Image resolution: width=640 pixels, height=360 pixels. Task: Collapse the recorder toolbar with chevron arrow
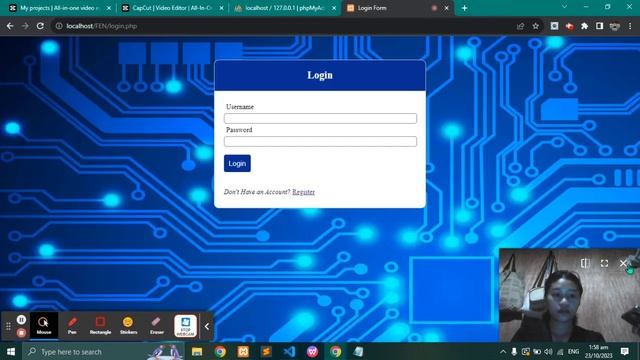(x=207, y=326)
